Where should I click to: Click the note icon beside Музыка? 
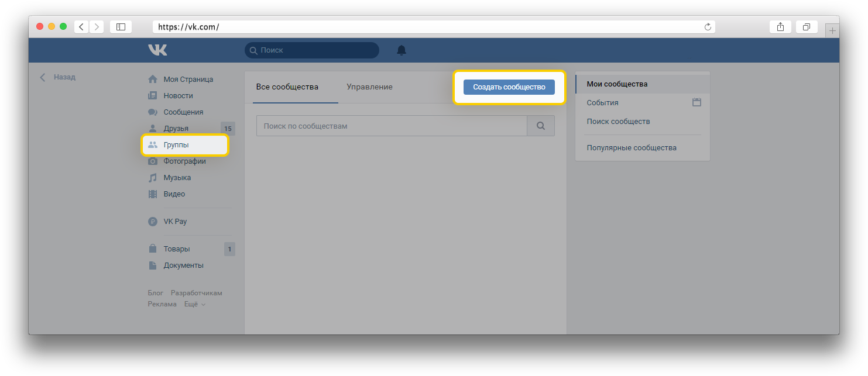tap(153, 177)
